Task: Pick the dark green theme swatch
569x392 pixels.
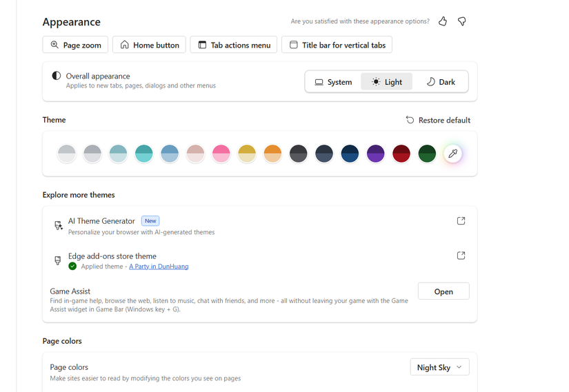Action: coord(427,154)
